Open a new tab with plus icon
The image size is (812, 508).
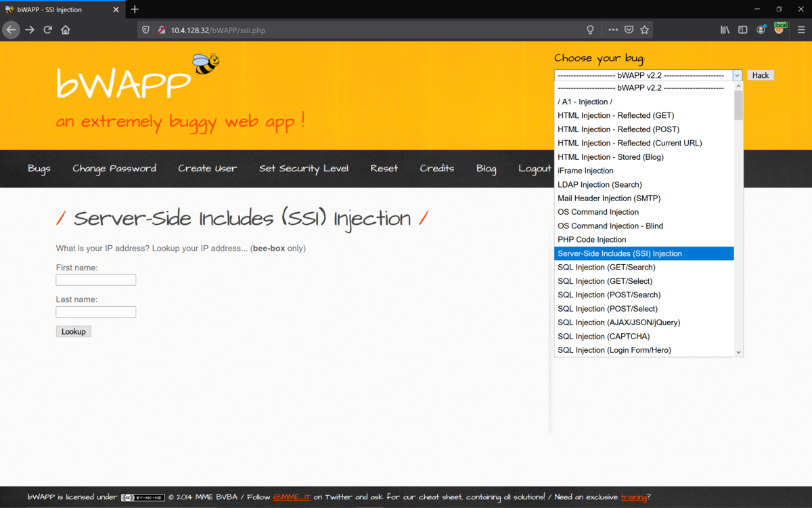click(135, 9)
